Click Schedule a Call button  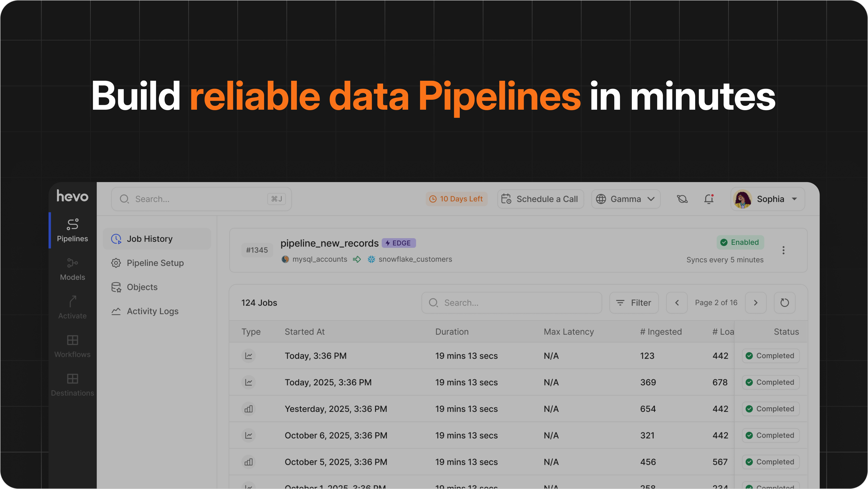[x=540, y=199]
